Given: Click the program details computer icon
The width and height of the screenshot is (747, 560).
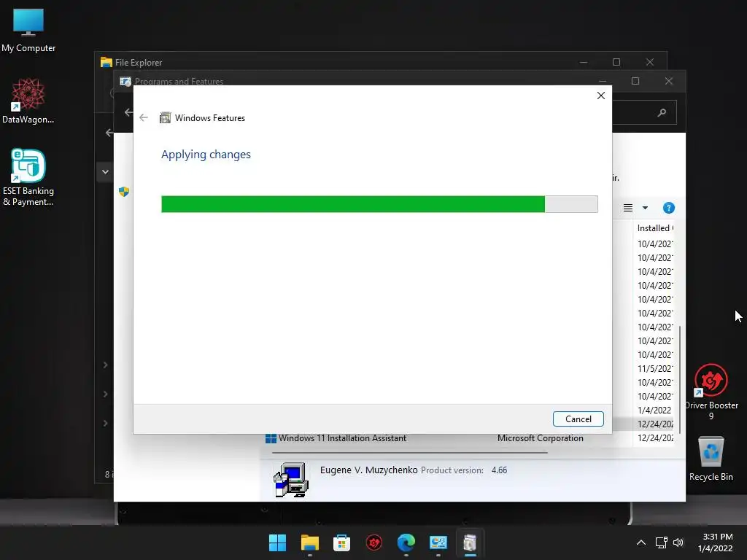Looking at the screenshot, I should [x=291, y=480].
